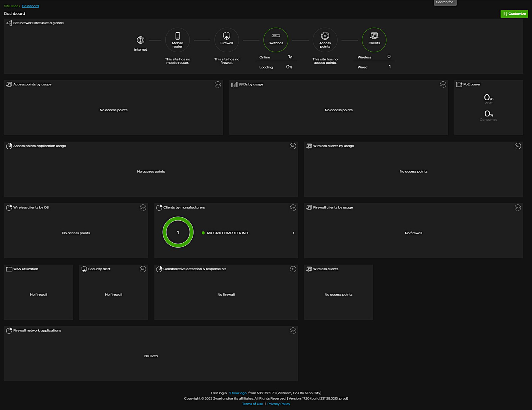
Task: Click the Wired clients count row
Action: tap(374, 67)
